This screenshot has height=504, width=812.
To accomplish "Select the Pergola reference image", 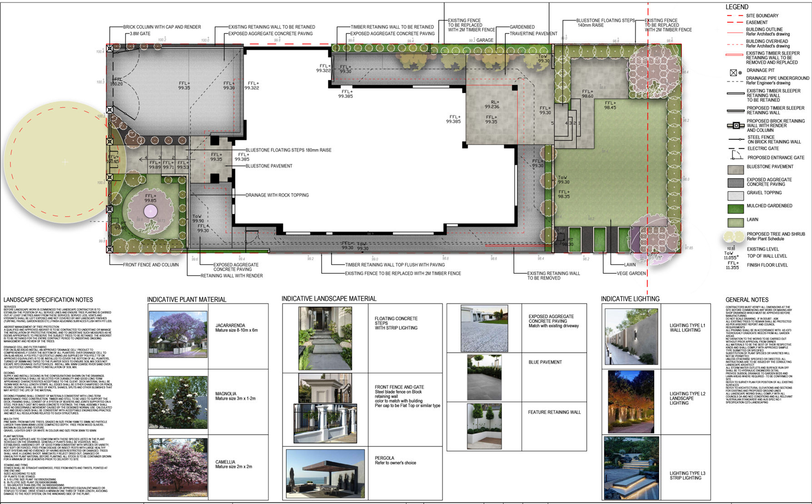I will tap(325, 473).
